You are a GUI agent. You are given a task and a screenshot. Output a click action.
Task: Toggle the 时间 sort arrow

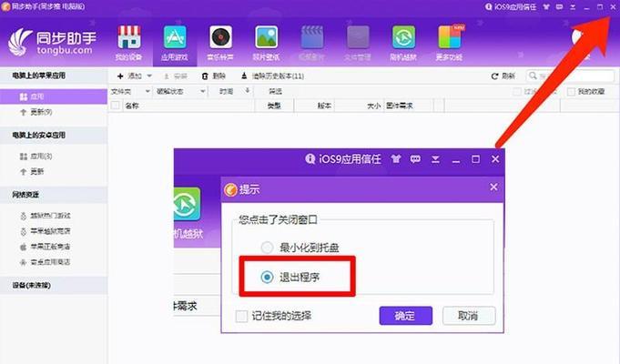(x=247, y=90)
